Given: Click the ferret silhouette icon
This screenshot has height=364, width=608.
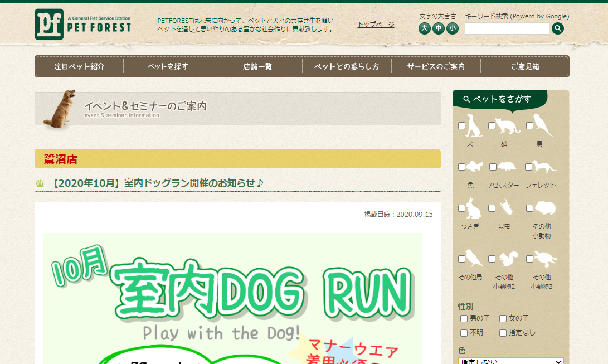Looking at the screenshot, I should click(x=544, y=167).
